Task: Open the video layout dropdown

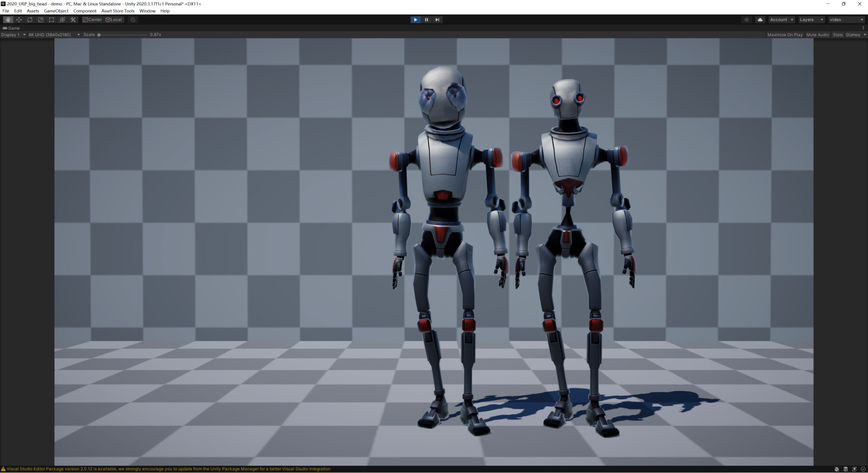Action: click(x=846, y=20)
